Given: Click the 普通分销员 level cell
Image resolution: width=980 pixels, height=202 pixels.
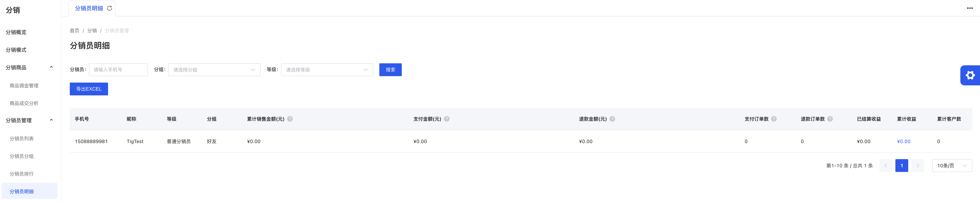Looking at the screenshot, I should (x=179, y=141).
